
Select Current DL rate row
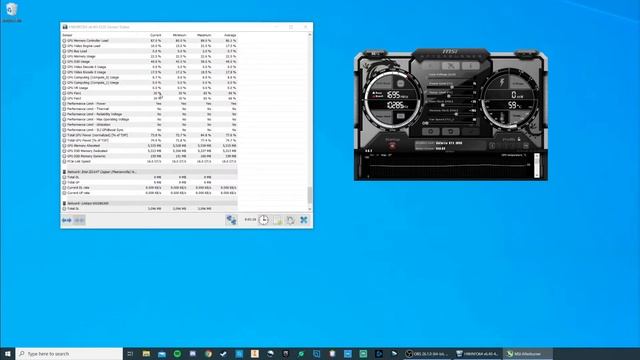click(149, 187)
